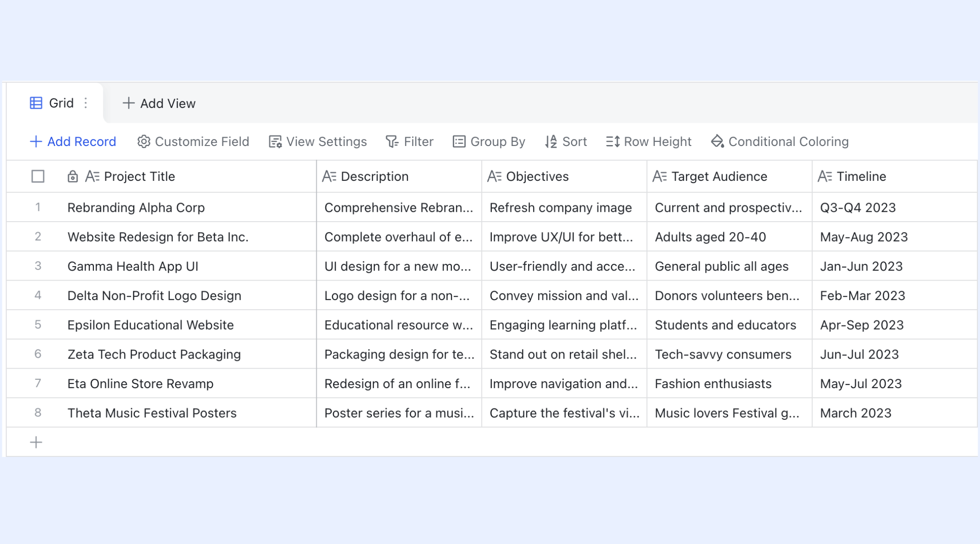This screenshot has height=544, width=980.
Task: Click the plus icon below row 8
Action: point(36,442)
